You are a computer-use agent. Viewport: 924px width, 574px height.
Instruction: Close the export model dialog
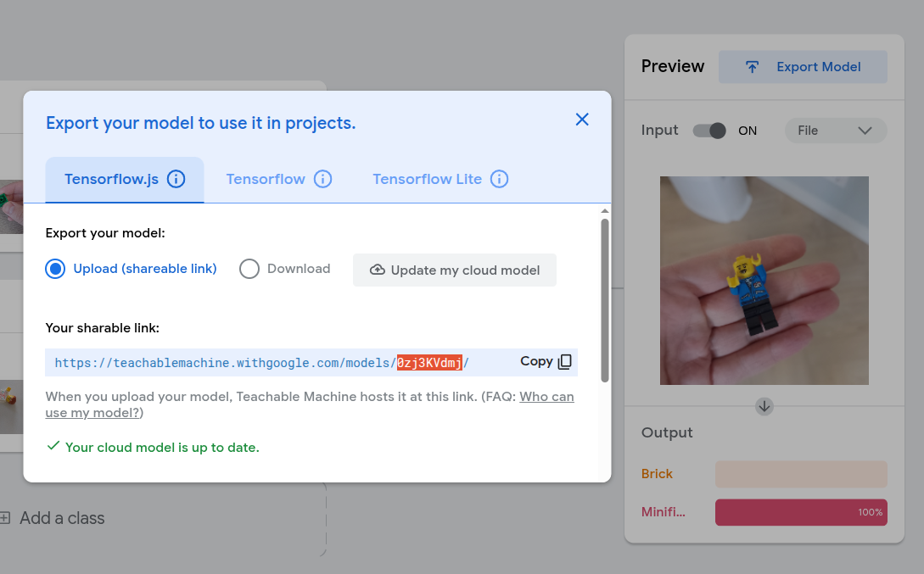[x=582, y=120]
